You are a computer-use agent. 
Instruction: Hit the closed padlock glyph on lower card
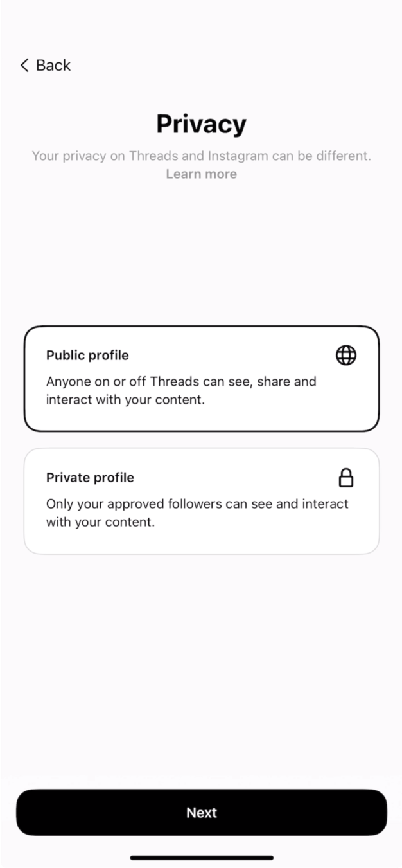pyautogui.click(x=345, y=478)
